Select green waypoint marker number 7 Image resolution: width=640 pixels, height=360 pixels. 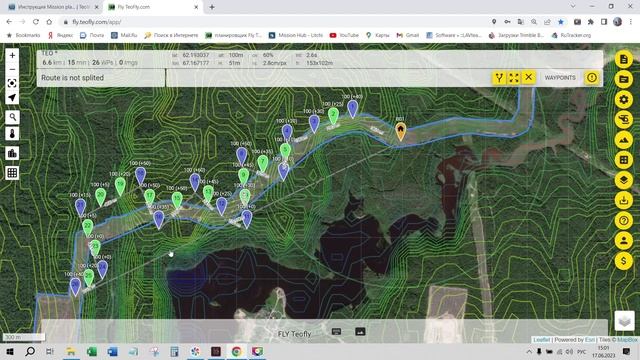pyautogui.click(x=263, y=163)
